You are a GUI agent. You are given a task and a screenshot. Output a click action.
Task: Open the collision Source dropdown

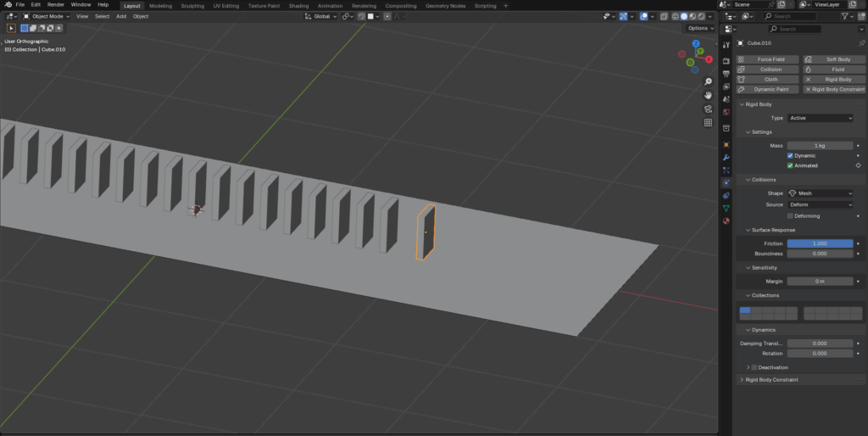click(x=821, y=204)
